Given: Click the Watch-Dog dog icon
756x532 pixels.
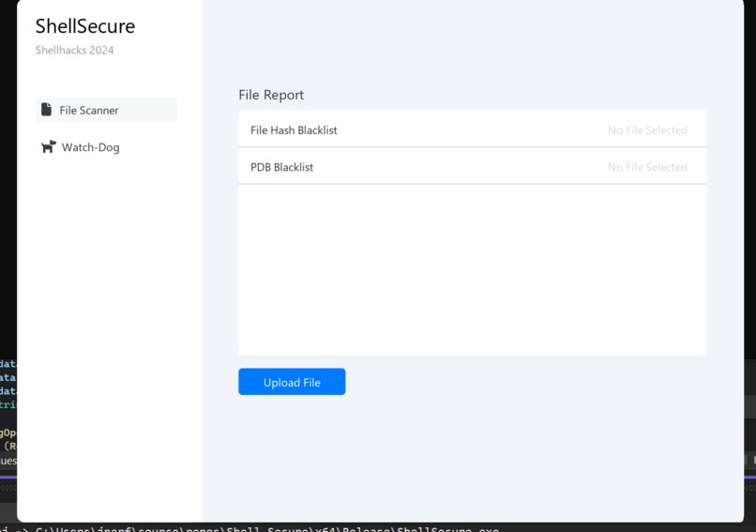Looking at the screenshot, I should [x=48, y=146].
